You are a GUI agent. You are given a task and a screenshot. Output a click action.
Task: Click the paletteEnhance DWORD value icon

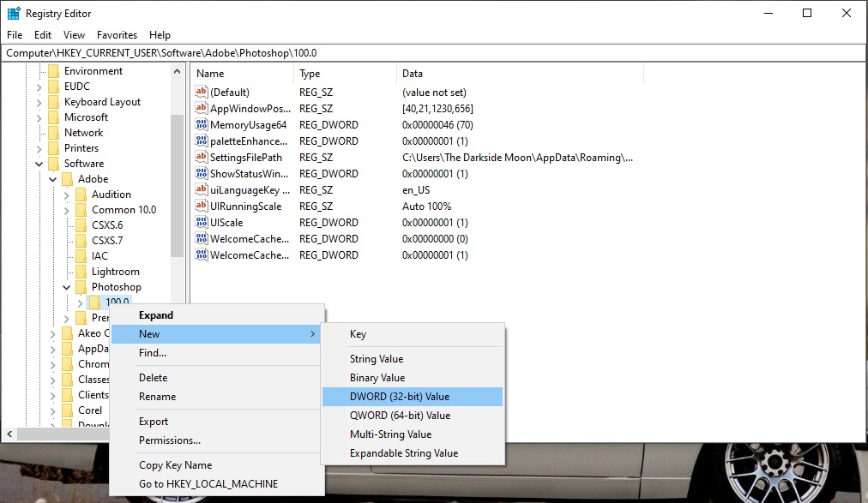pyautogui.click(x=202, y=141)
